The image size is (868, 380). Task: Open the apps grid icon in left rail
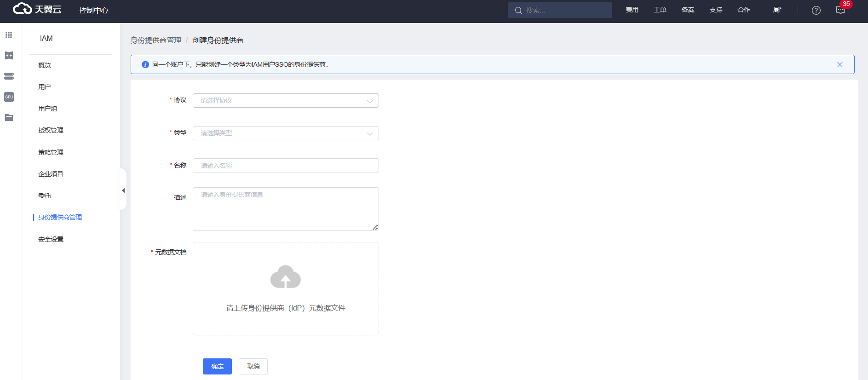click(x=9, y=35)
